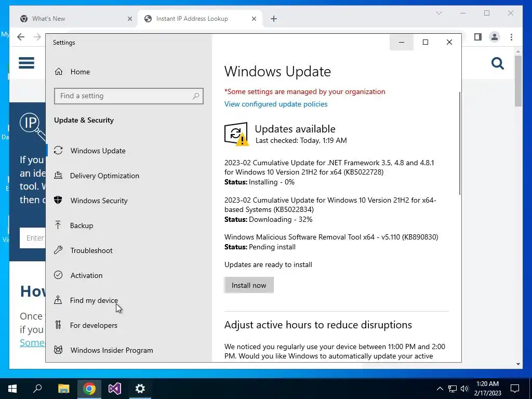Select Windows Update sync icon in sidebar
The width and height of the screenshot is (532, 399).
point(58,150)
